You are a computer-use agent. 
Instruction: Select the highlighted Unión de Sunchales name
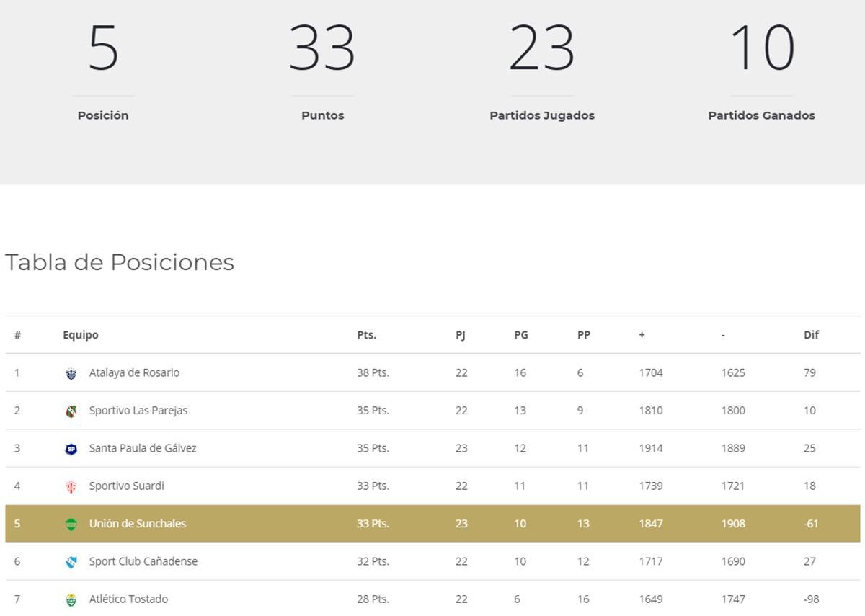pyautogui.click(x=137, y=524)
